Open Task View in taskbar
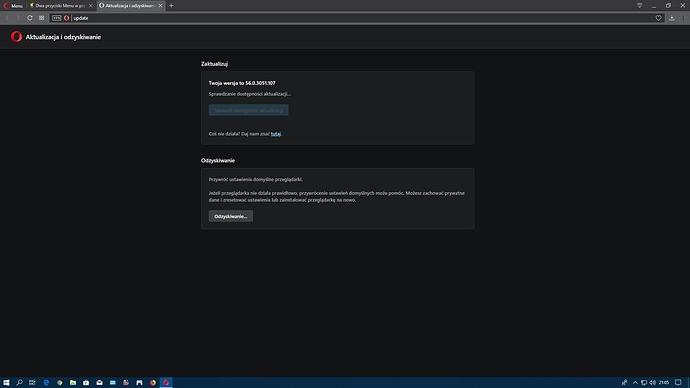Viewport: 690px width, 388px height. 32,383
